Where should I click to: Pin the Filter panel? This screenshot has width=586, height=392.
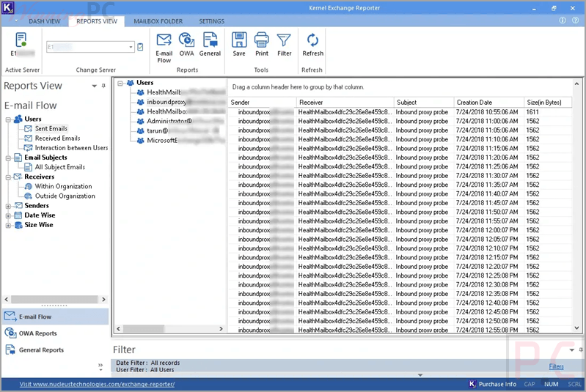581,350
